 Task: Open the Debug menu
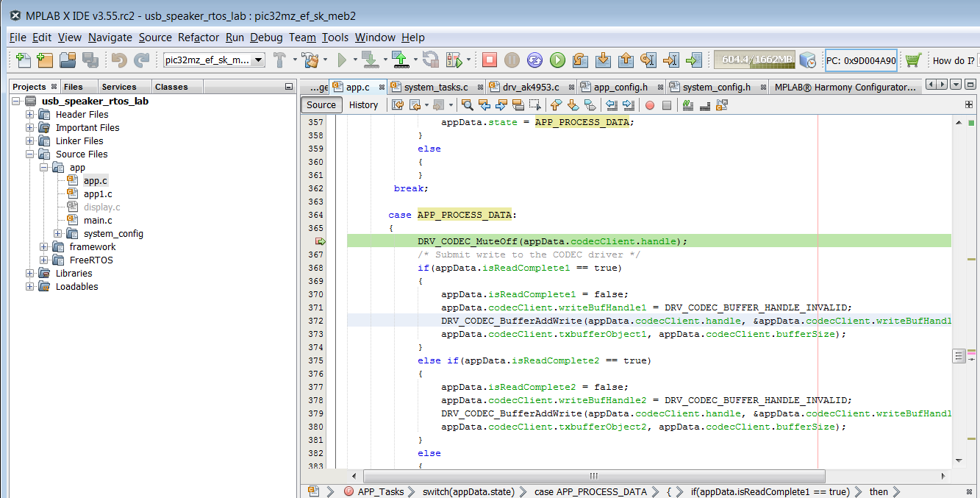[265, 38]
